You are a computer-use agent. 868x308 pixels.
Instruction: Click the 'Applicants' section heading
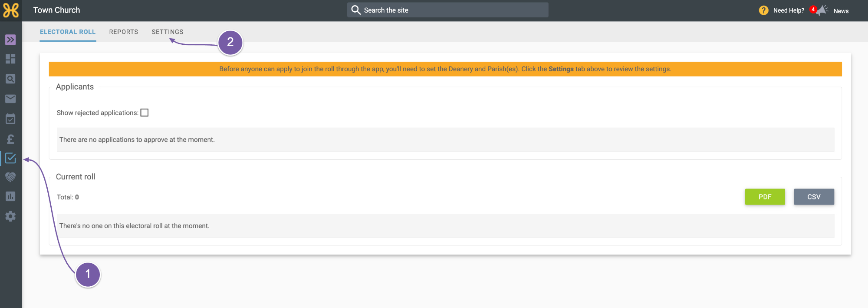[x=75, y=87]
